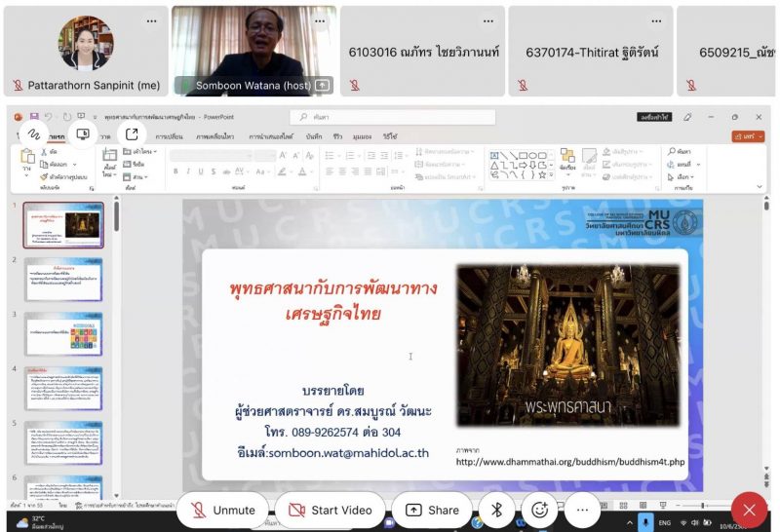Select slide 3 thumbnail in the slide panel
This screenshot has height=532, width=780.
[62, 333]
